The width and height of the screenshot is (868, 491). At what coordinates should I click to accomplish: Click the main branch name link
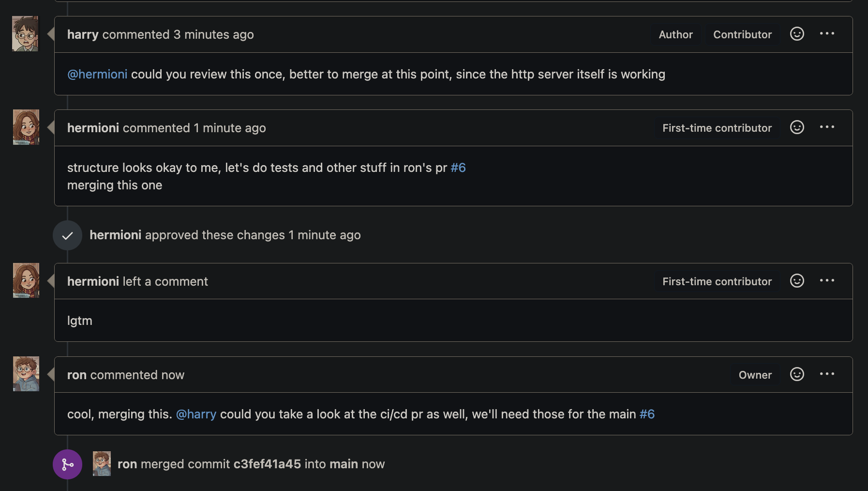pos(344,464)
